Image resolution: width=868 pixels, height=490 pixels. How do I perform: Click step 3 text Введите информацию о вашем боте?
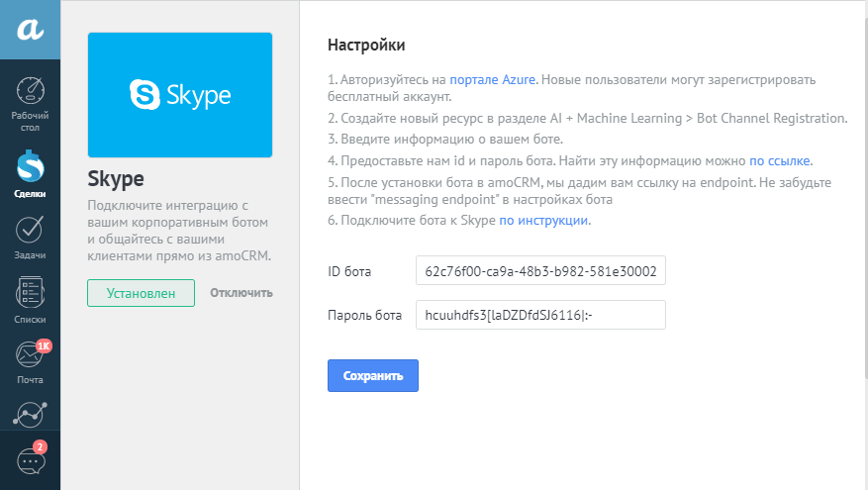pyautogui.click(x=445, y=139)
